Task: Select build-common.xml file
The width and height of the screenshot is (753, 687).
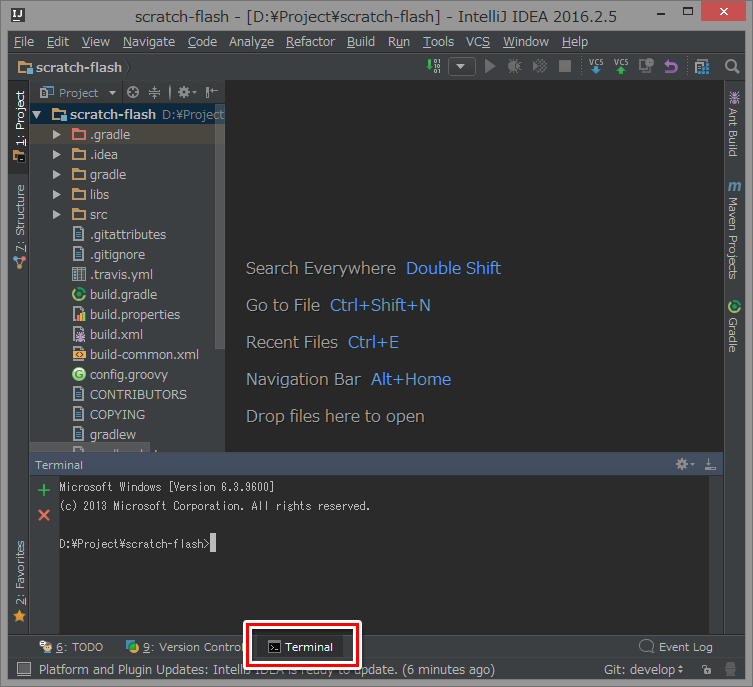Action: coord(135,354)
